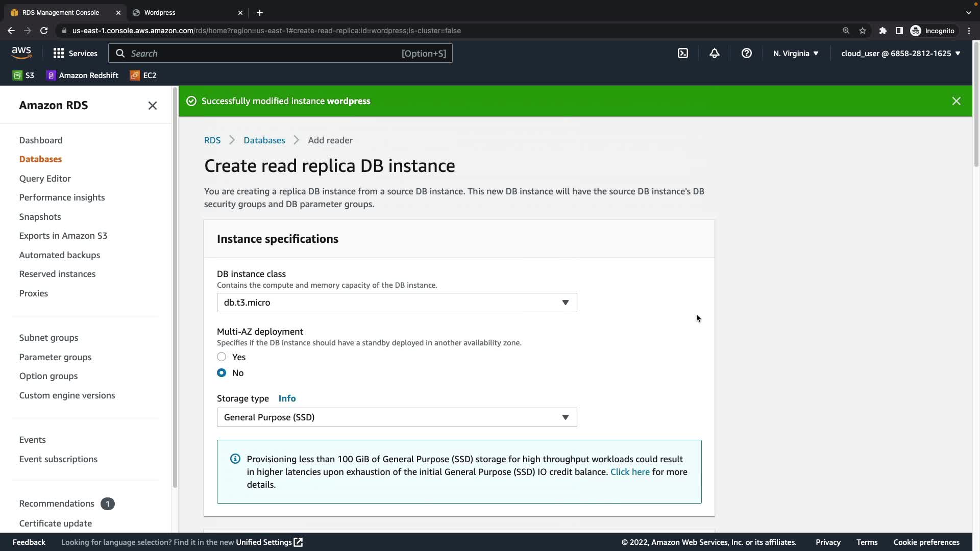Open the N. Virginia region selector
Screen dimensions: 980x551
[795, 53]
